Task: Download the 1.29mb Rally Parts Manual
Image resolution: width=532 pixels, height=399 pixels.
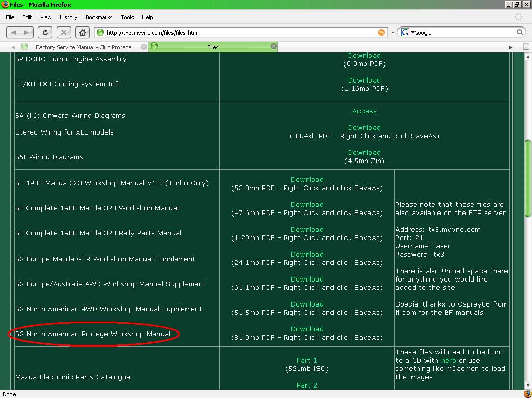Action: [307, 229]
